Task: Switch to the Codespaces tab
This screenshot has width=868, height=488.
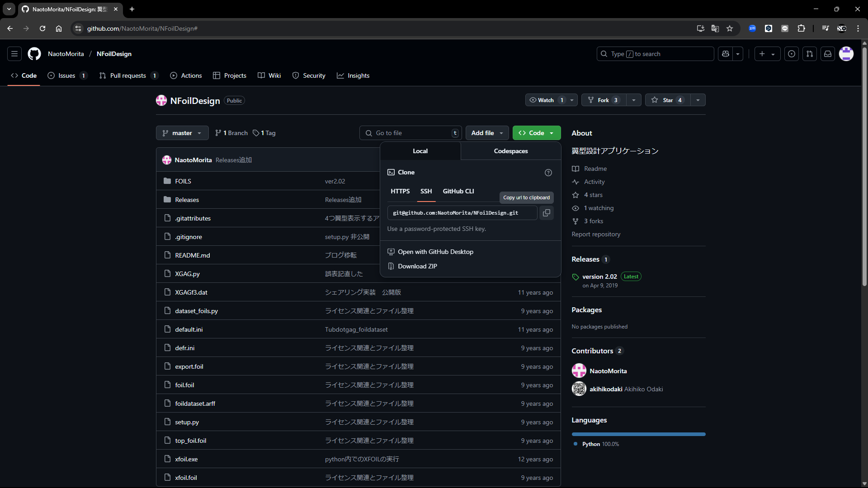Action: click(x=511, y=151)
